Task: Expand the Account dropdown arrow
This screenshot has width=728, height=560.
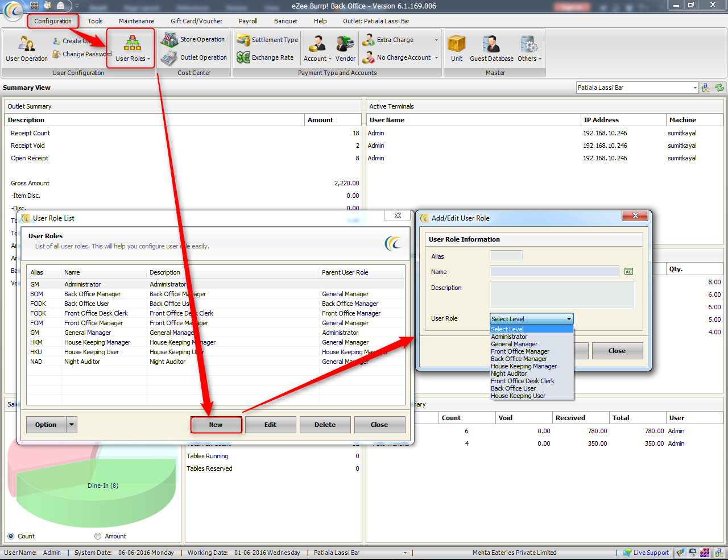Action: (330, 59)
